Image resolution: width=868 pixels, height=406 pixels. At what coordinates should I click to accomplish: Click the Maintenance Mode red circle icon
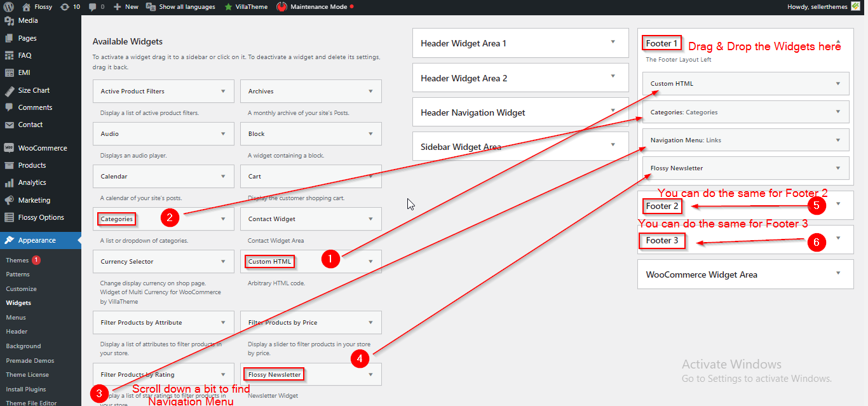tap(281, 7)
